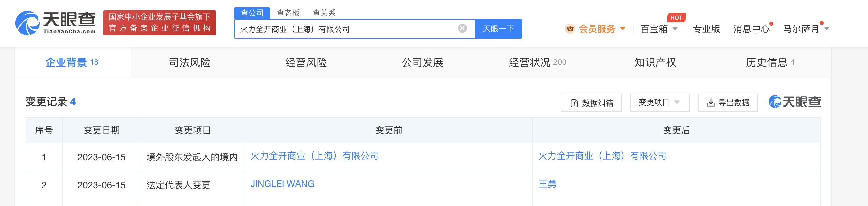
Task: Open the 变更项目 filter dropdown
Action: tap(659, 102)
